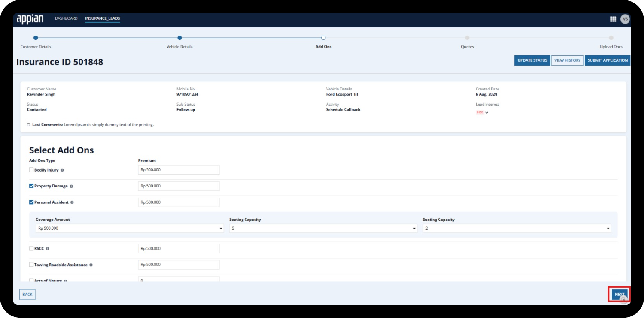Viewport: 644px width, 319px height.
Task: Click the Property Damage premium field
Action: point(179,186)
